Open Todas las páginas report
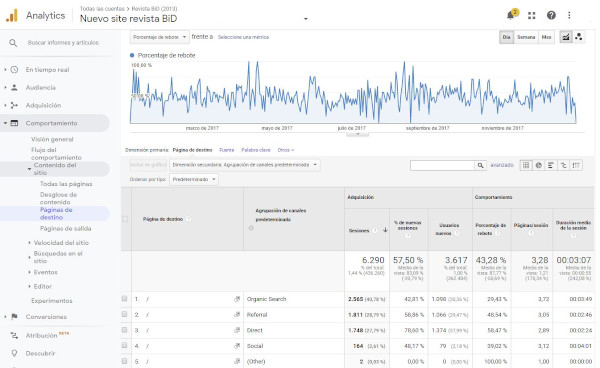The image size is (600, 368). 66,184
